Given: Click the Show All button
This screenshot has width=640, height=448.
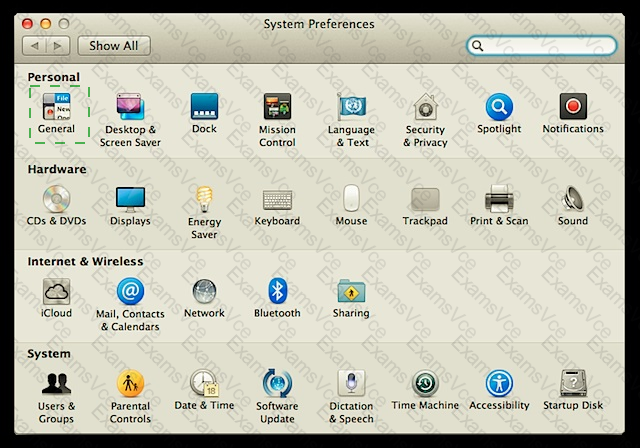Looking at the screenshot, I should [x=114, y=46].
